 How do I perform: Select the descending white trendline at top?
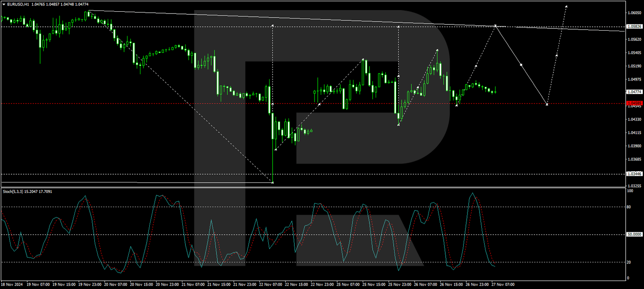pyautogui.click(x=335, y=20)
